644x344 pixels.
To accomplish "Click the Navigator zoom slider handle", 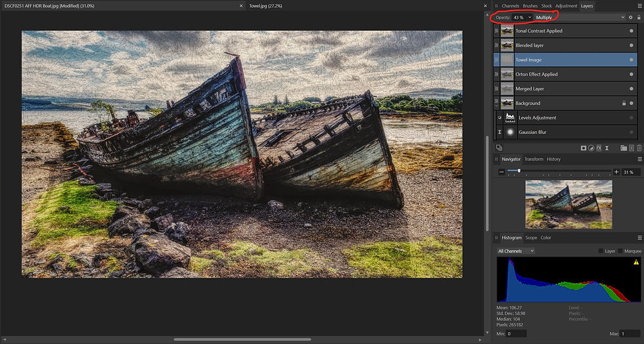I will (x=519, y=171).
